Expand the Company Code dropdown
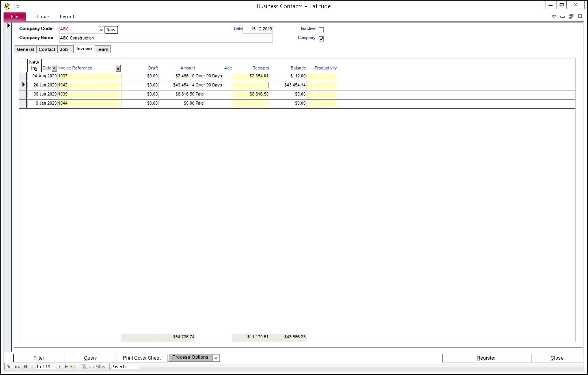Image resolution: width=588 pixels, height=375 pixels. (x=101, y=30)
